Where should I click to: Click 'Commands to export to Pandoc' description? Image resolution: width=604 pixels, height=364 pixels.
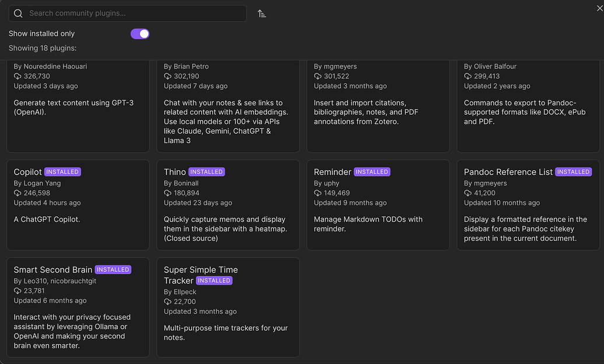(x=525, y=112)
